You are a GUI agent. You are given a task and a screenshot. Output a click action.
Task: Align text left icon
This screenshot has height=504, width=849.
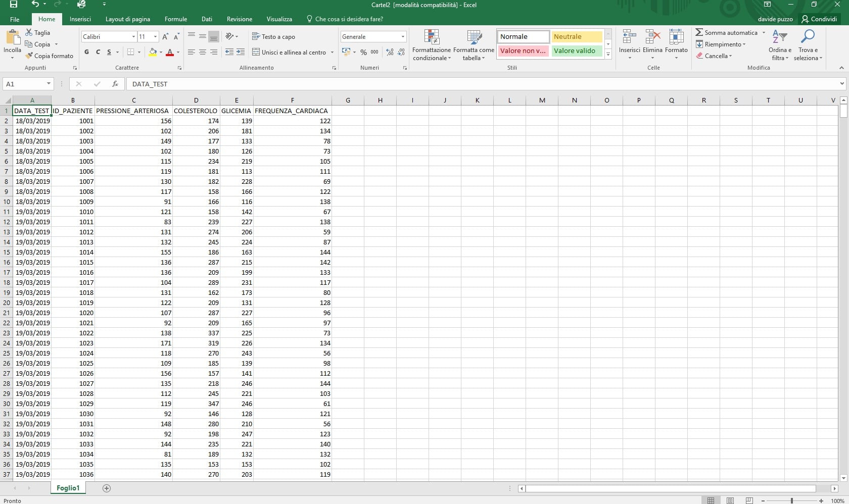coord(192,52)
